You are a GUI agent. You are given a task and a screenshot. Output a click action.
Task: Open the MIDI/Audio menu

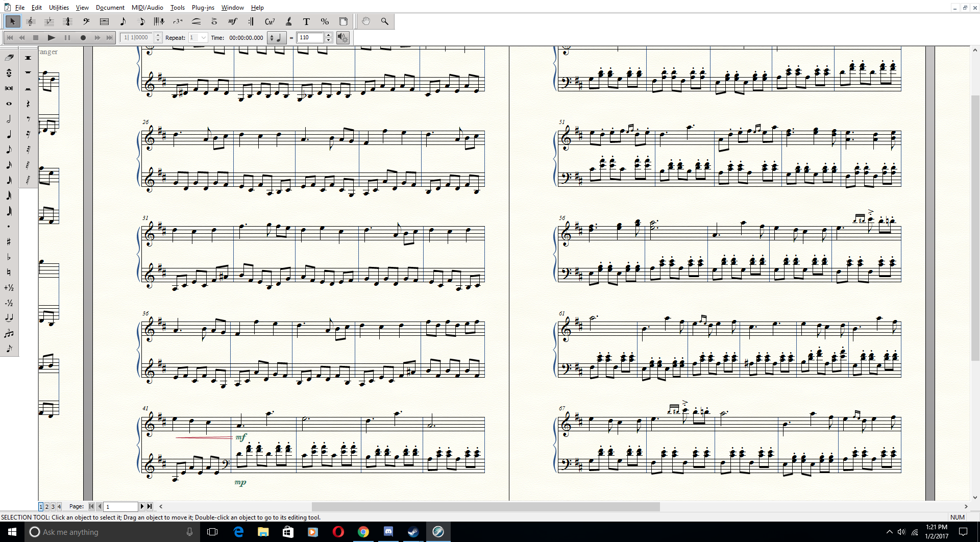pos(148,8)
